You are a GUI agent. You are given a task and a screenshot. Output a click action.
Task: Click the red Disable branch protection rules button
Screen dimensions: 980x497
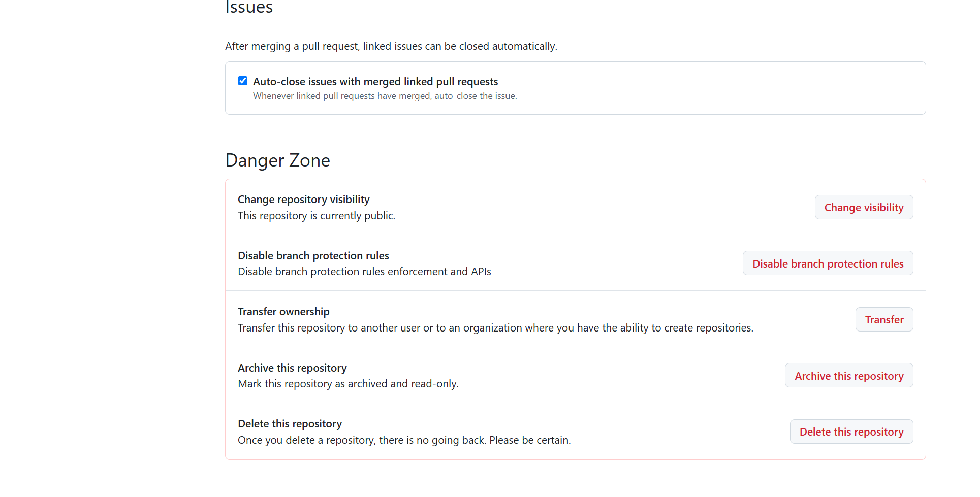tap(828, 263)
